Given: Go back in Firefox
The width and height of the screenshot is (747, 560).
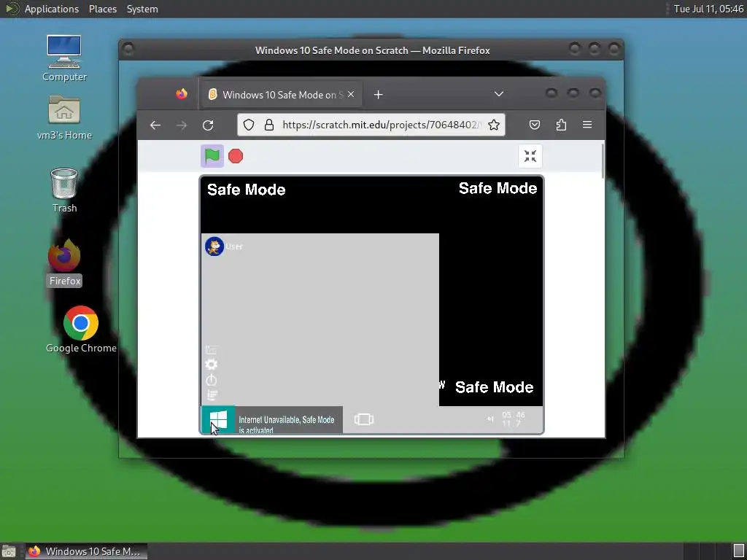Looking at the screenshot, I should coord(155,125).
